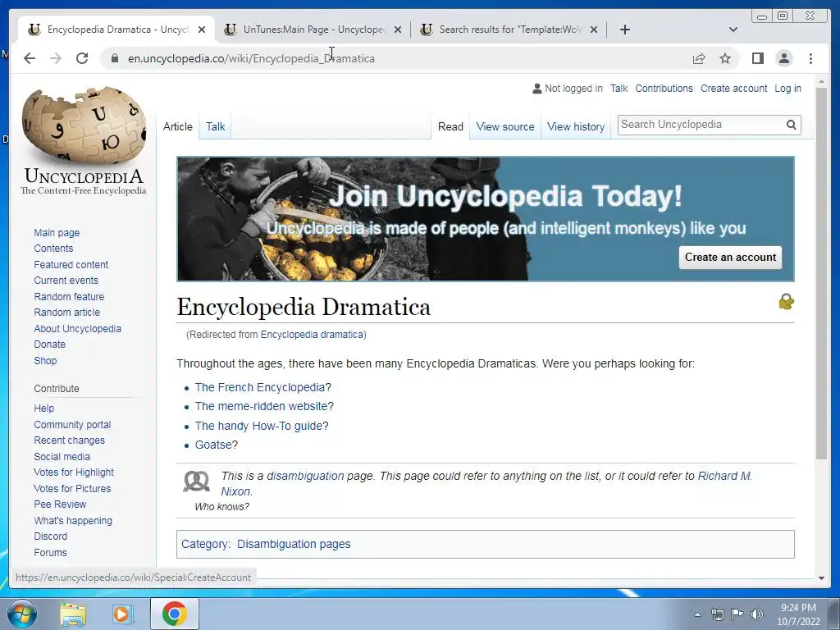The height and width of the screenshot is (630, 840).
Task: Click the browser address bar URL
Action: pos(251,58)
